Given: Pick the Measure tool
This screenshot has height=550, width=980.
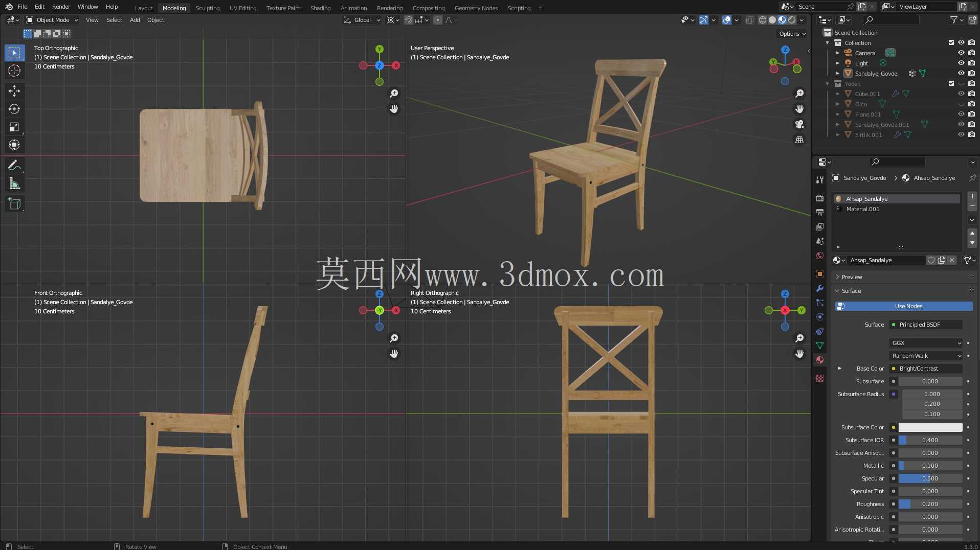Looking at the screenshot, I should tap(14, 184).
